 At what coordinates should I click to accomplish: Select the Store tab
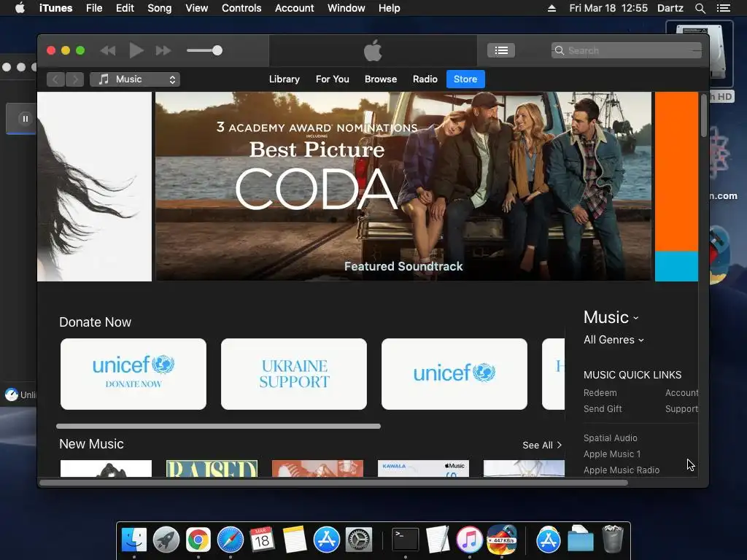pos(465,79)
